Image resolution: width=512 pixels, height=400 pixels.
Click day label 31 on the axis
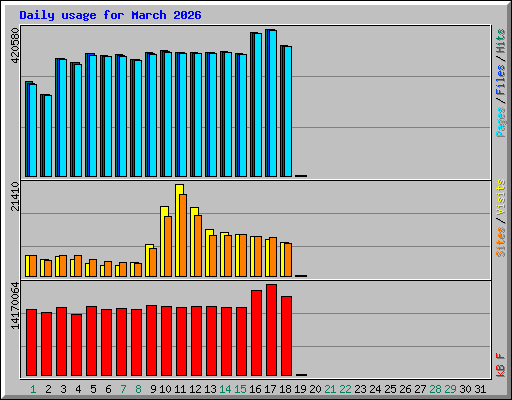(480, 389)
